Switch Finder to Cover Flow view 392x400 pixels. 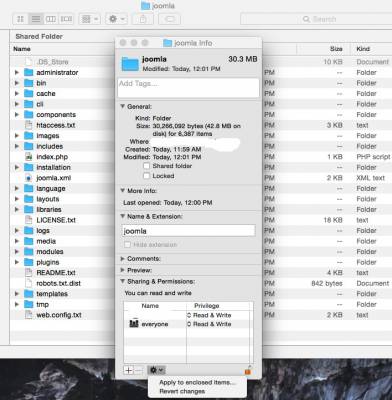[66, 19]
